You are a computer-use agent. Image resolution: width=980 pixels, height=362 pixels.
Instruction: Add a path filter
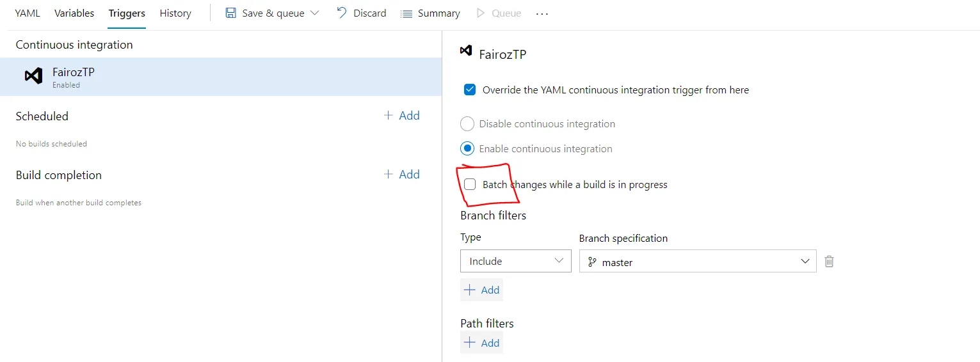point(481,343)
